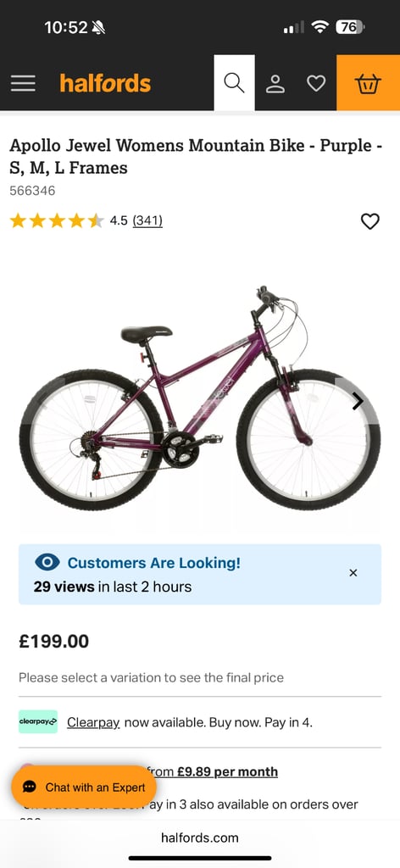Tap the halfords.com address bar

[200, 837]
